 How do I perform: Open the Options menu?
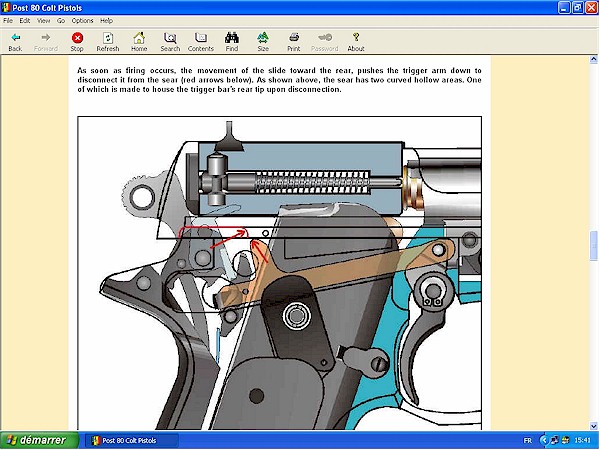(82, 21)
